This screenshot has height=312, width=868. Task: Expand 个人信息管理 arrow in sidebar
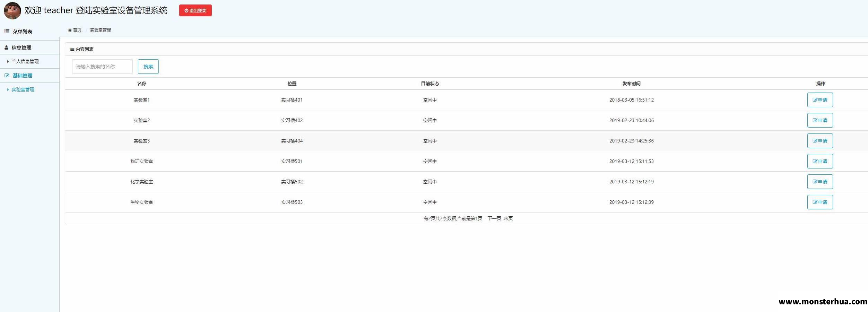click(8, 61)
